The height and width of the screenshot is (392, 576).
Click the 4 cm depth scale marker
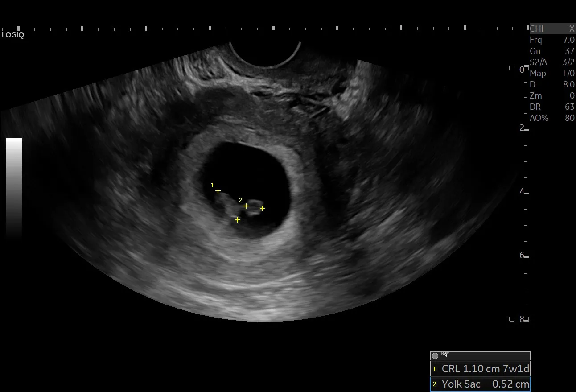point(522,192)
